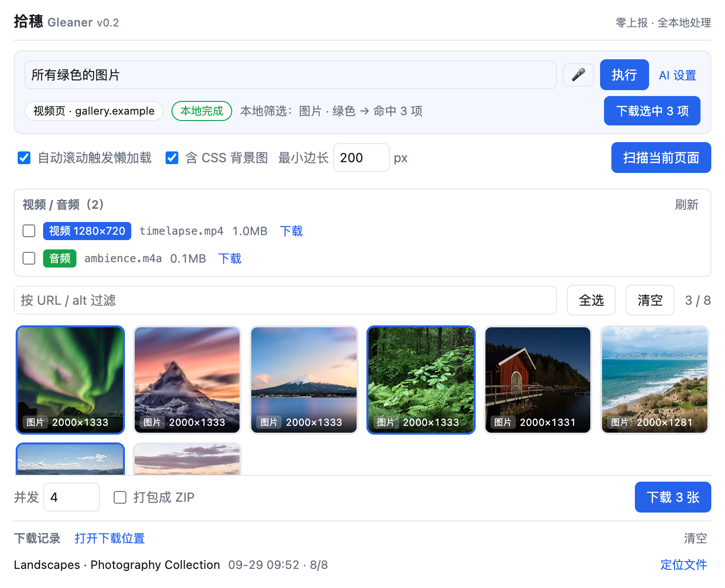Viewport: 725px width, 588px height.
Task: Click 清空 in download records
Action: pyautogui.click(x=696, y=539)
